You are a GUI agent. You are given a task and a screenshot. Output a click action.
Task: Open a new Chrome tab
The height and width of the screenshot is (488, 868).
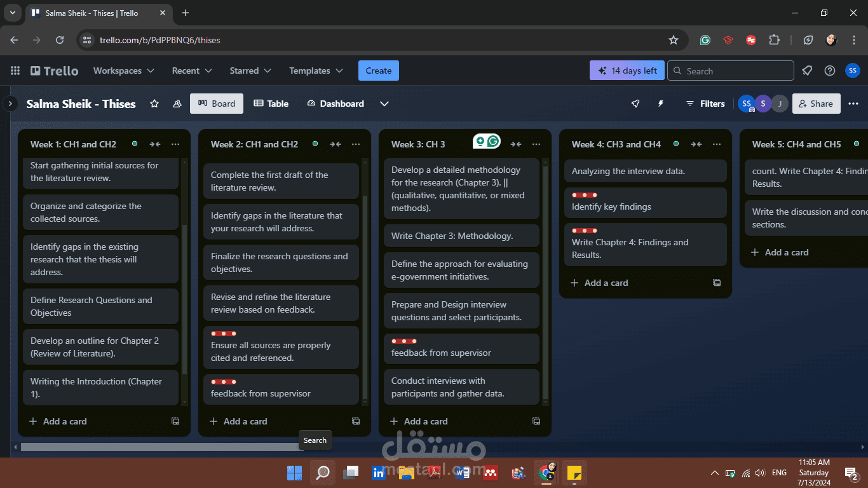[186, 13]
